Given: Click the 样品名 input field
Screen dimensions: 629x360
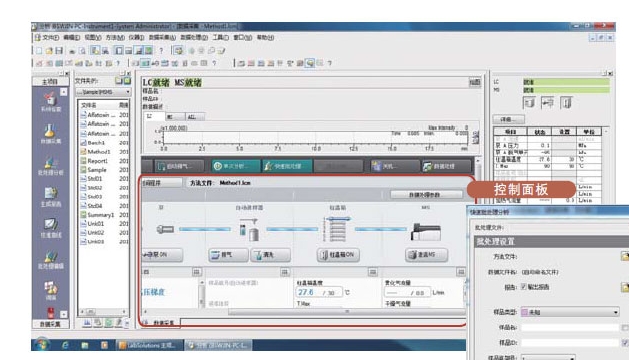Looking at the screenshot, I should coord(570,328).
